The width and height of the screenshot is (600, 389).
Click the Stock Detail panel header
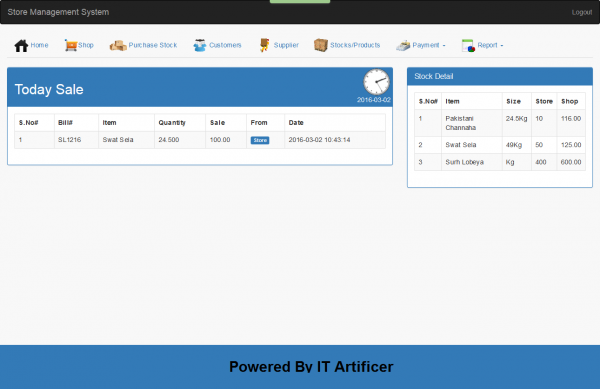500,76
